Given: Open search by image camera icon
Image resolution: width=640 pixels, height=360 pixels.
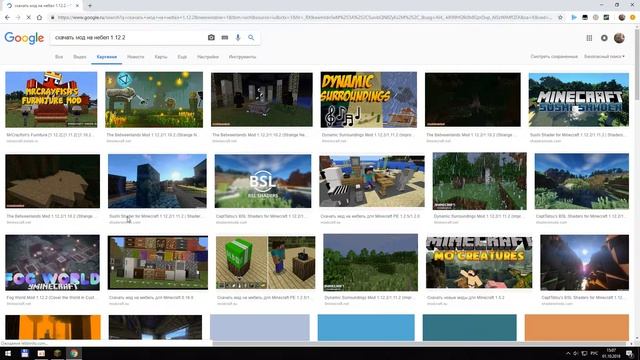Looking at the screenshot, I should point(211,38).
